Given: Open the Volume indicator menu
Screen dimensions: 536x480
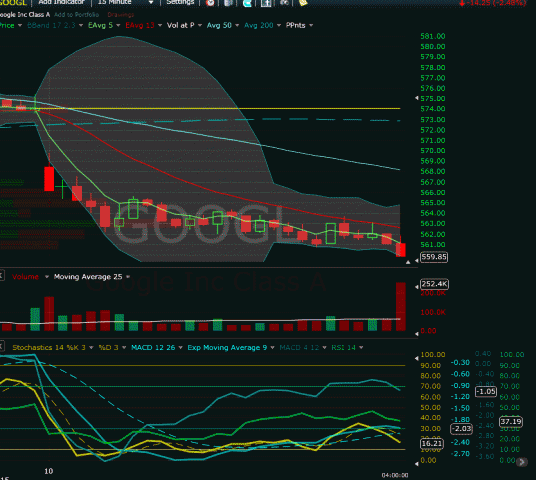Looking at the screenshot, I should pos(25,277).
